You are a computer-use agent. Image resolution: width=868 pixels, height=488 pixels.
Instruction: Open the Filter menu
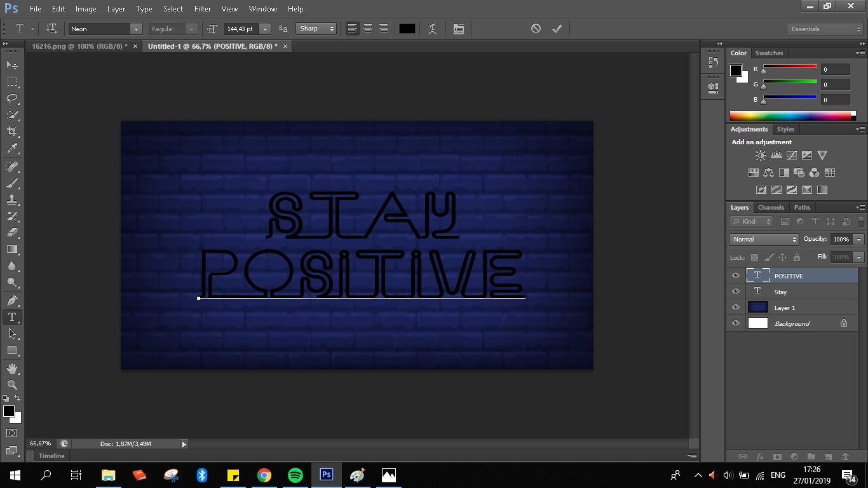(203, 9)
